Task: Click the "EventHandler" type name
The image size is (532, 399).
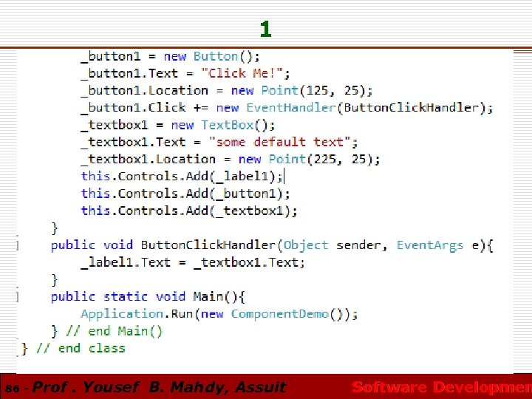Action: point(290,108)
